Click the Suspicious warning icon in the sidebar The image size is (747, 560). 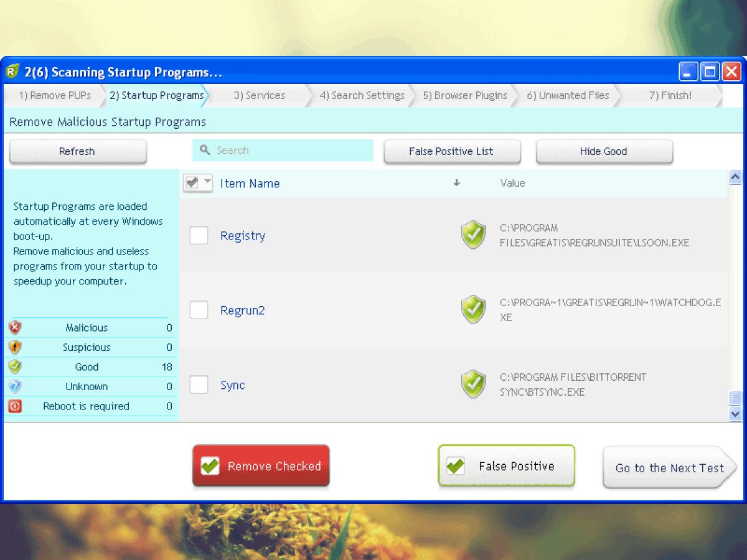pos(15,347)
